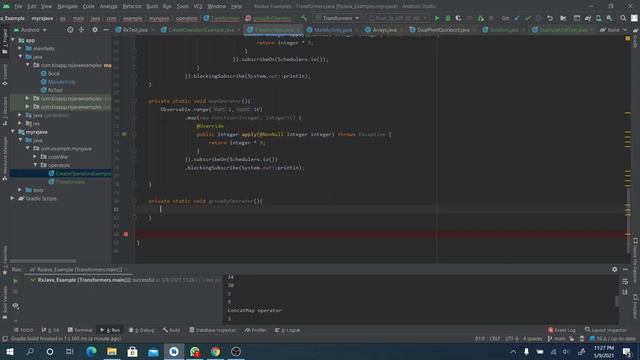
Task: Hide the Project panel with minus icon
Action: pos(106,30)
